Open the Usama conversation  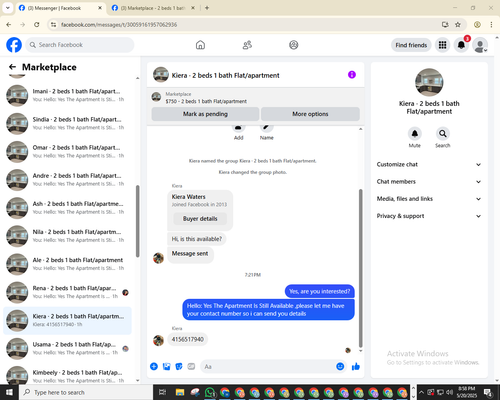pos(67,348)
